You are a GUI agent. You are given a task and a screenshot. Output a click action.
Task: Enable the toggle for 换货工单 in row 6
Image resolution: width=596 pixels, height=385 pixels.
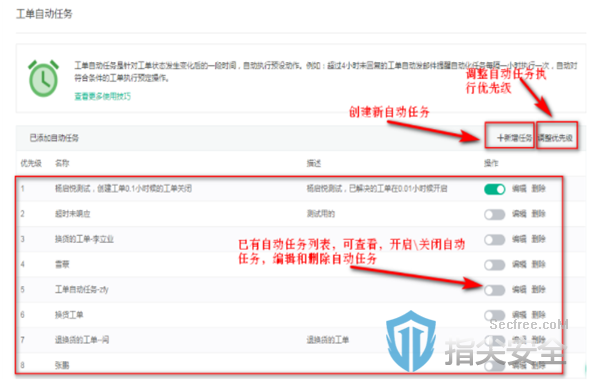tap(495, 315)
